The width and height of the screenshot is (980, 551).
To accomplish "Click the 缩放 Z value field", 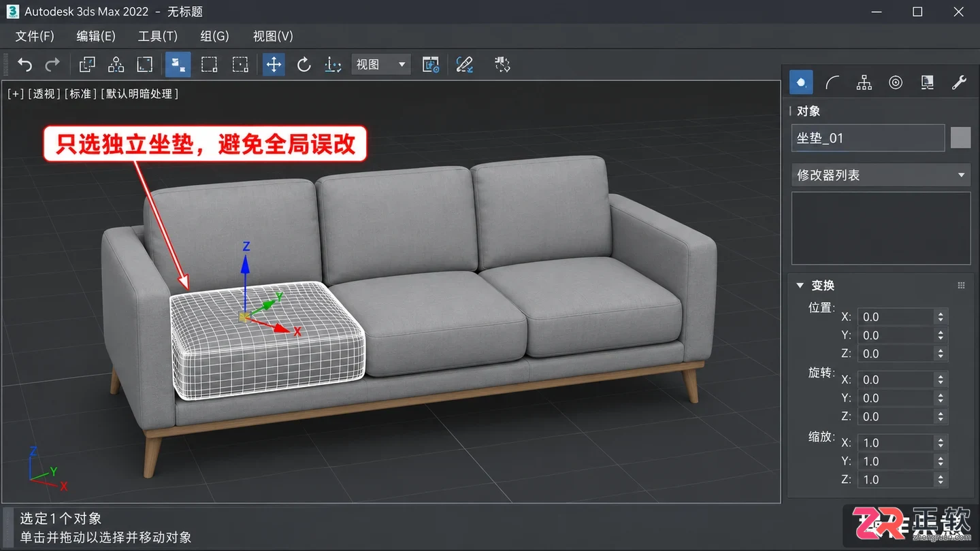I will [896, 480].
